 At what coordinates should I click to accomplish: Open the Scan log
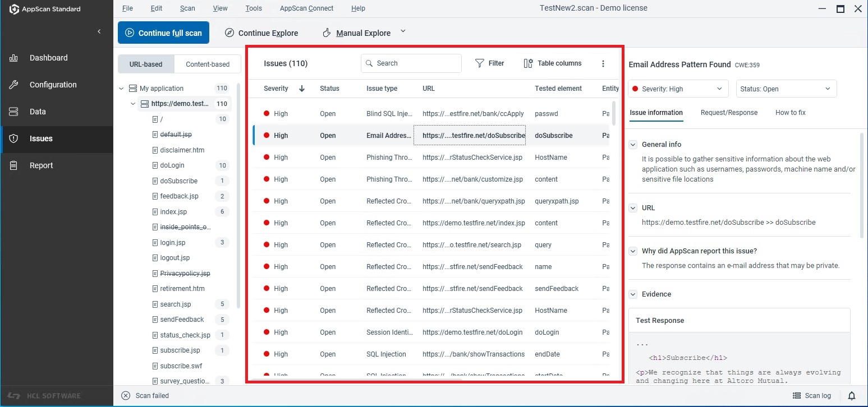(812, 396)
